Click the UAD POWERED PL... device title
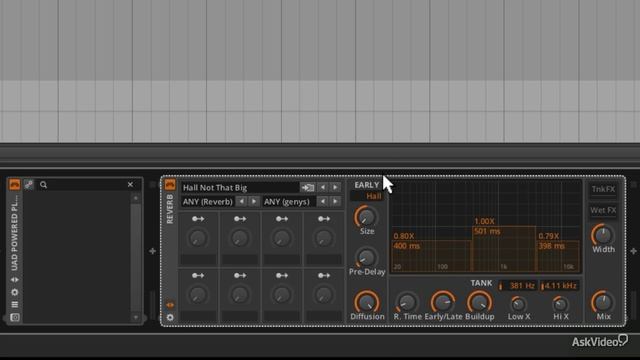 coord(15,232)
